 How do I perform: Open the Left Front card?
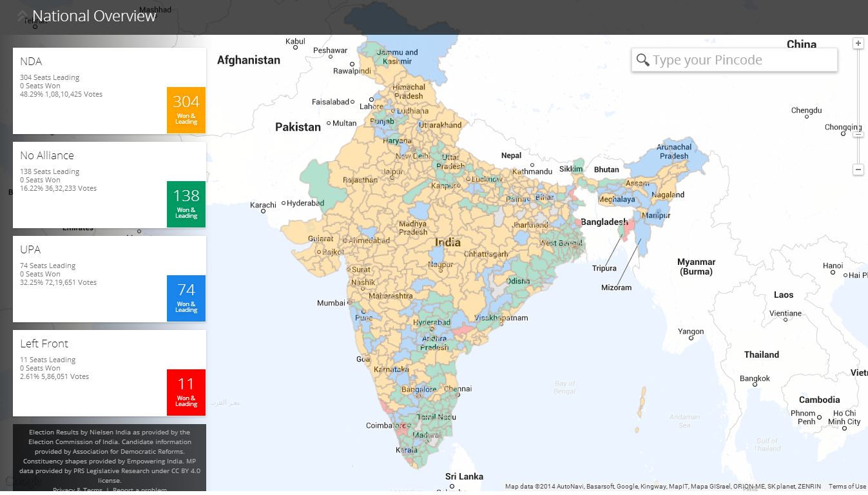pos(110,373)
